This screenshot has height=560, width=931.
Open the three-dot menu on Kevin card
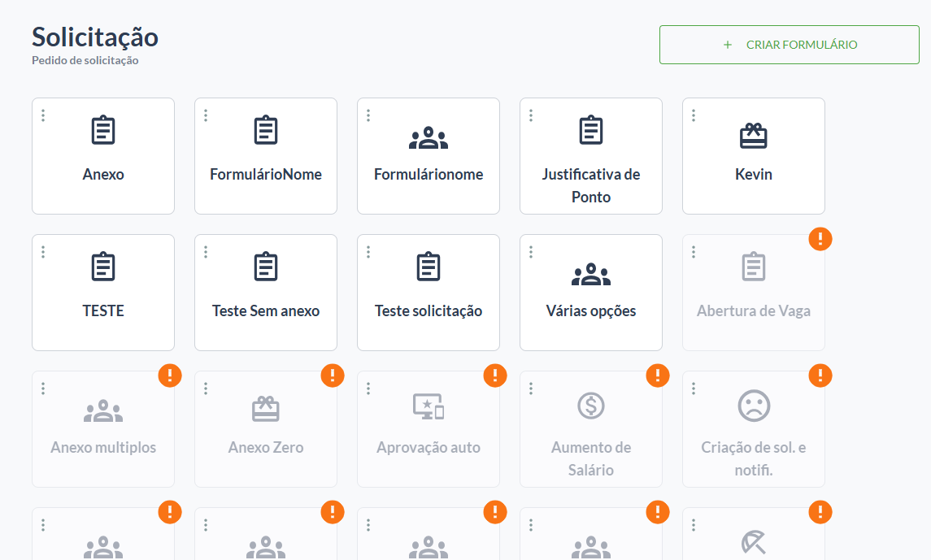[694, 115]
